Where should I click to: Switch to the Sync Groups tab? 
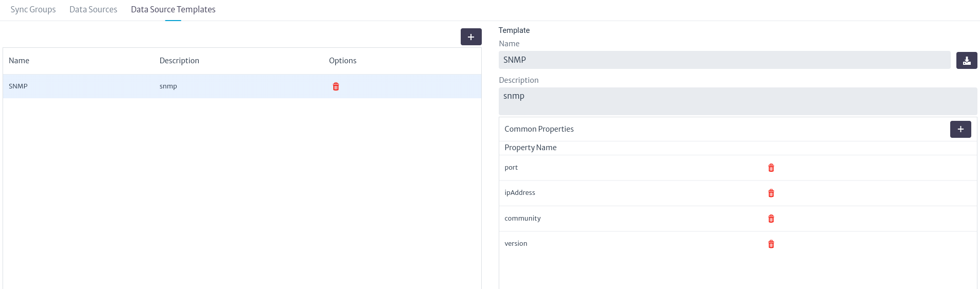click(33, 9)
